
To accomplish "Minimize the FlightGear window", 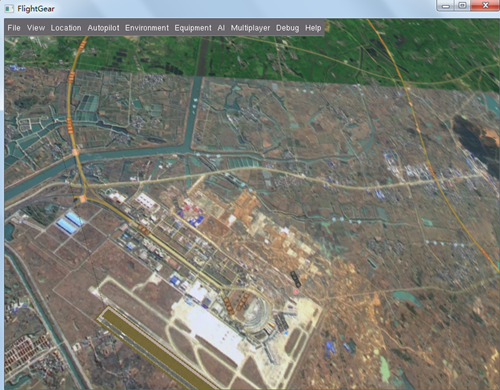I will (x=446, y=6).
